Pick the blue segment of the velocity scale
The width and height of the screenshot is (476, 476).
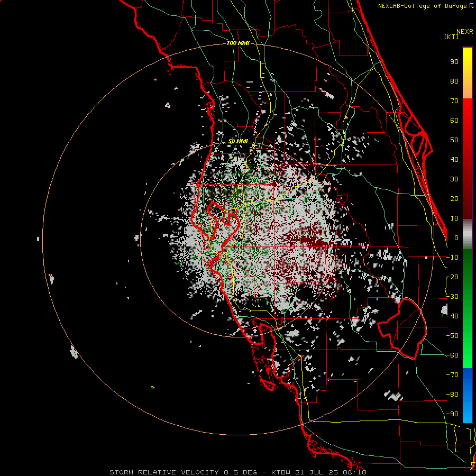click(467, 396)
